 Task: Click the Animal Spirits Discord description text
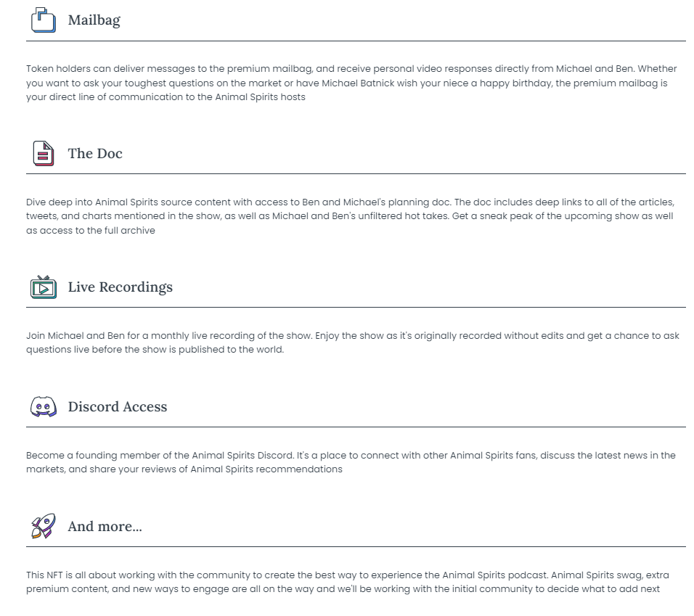pos(351,462)
